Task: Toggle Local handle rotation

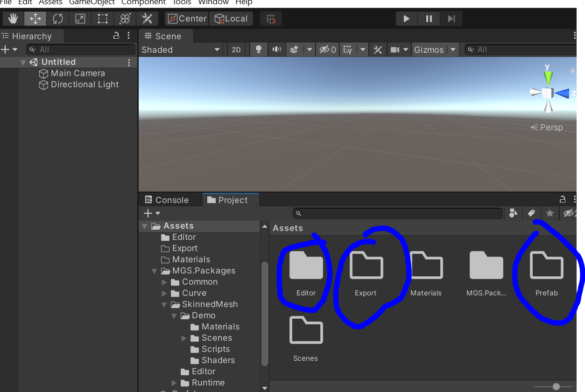Action: tap(231, 19)
